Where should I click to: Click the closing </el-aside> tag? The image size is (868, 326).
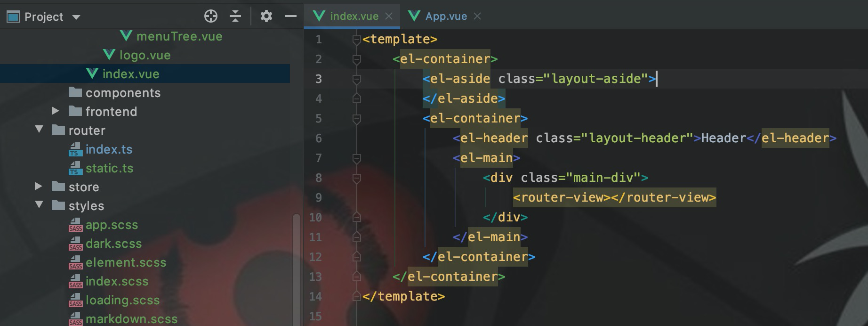coord(464,98)
